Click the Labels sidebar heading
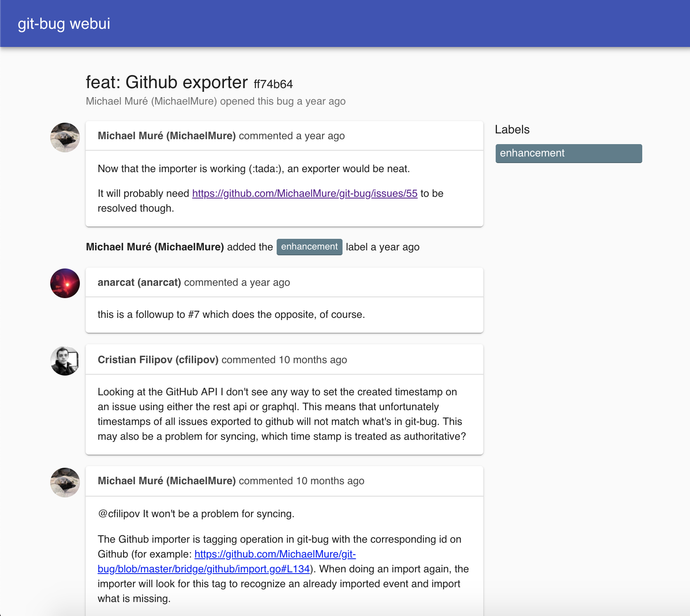The height and width of the screenshot is (616, 690). tap(512, 130)
